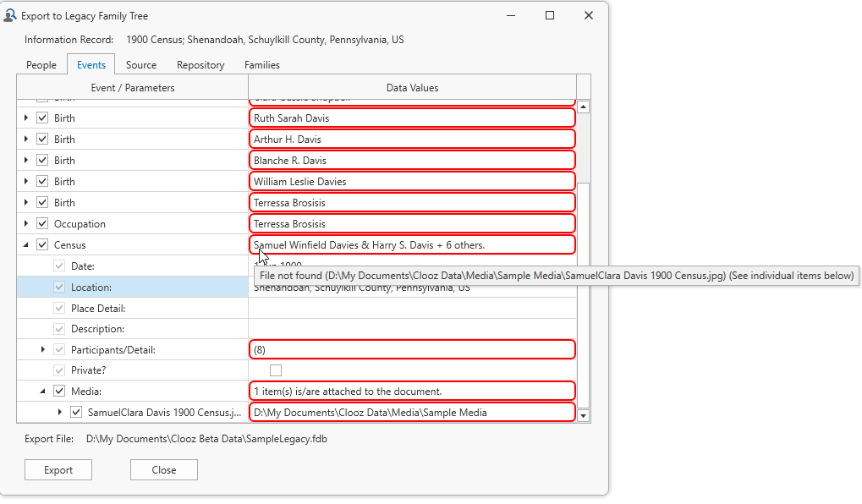
Task: Expand the SamuelClara Davis media file item
Action: [x=60, y=413]
